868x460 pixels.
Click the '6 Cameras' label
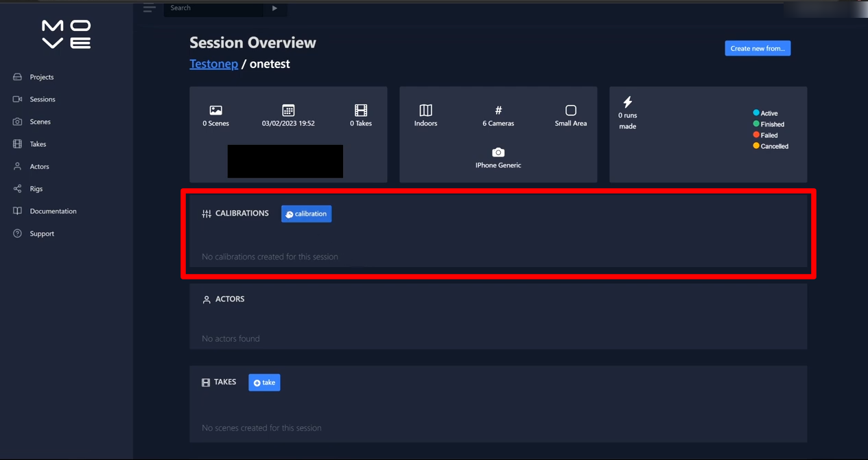(498, 124)
